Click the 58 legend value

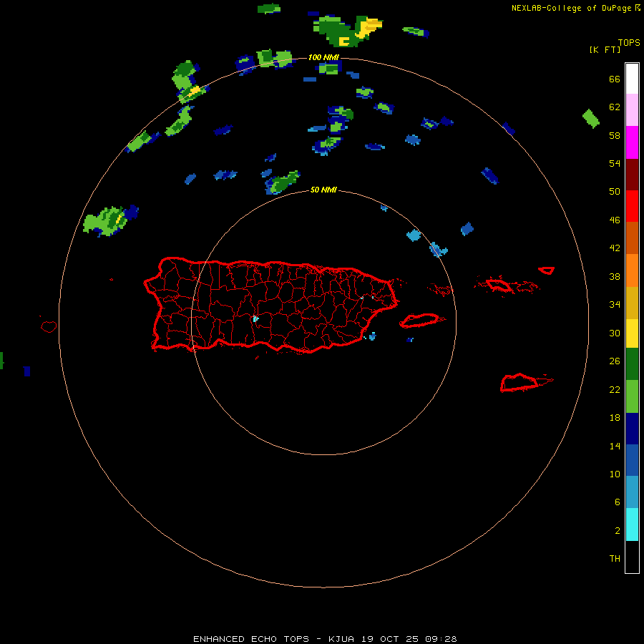point(615,135)
